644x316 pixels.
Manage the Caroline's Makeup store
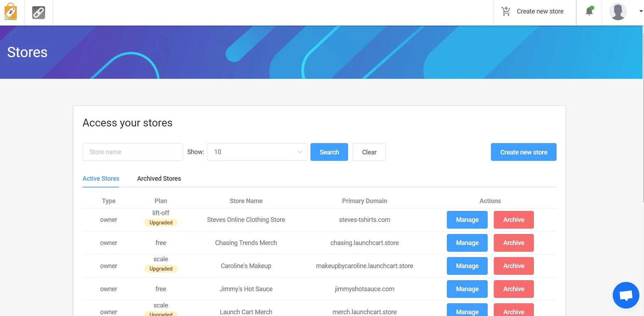[x=467, y=266]
